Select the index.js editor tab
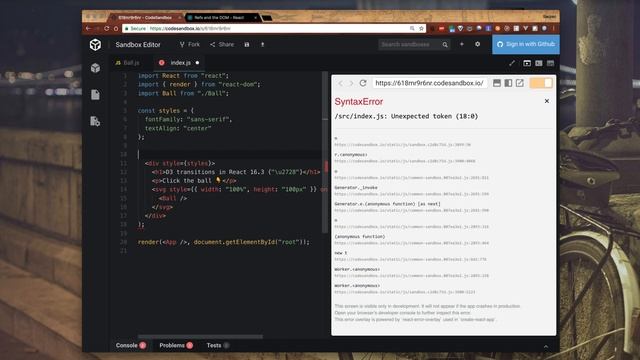The width and height of the screenshot is (640, 360). [181, 63]
